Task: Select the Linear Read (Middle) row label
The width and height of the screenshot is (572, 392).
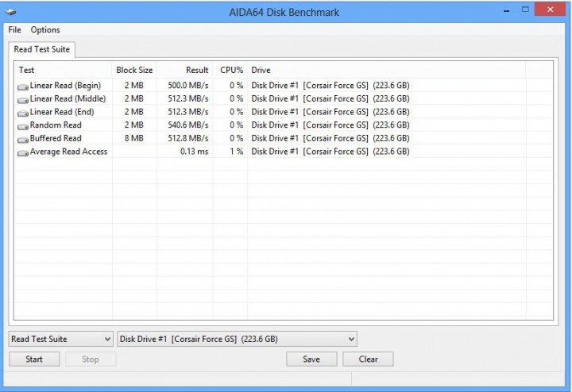Action: (68, 98)
